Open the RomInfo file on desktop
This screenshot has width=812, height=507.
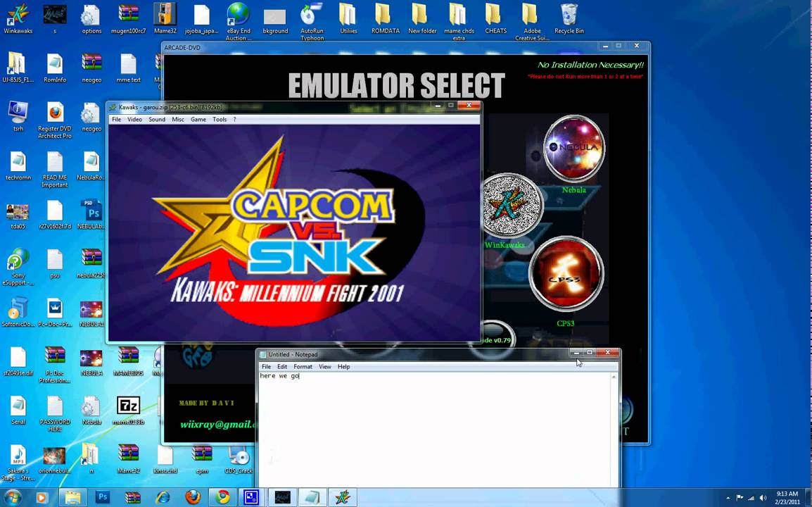pyautogui.click(x=54, y=68)
